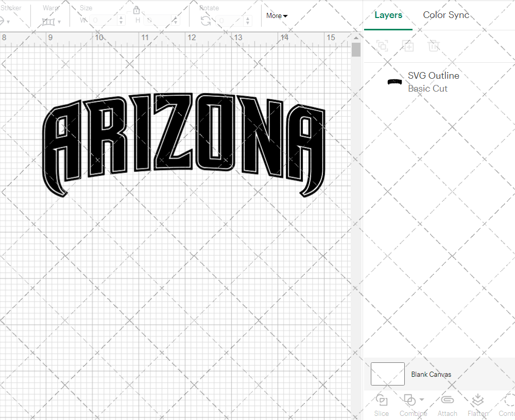The image size is (515, 420).
Task: Switch to the Color Sync tab
Action: click(446, 15)
